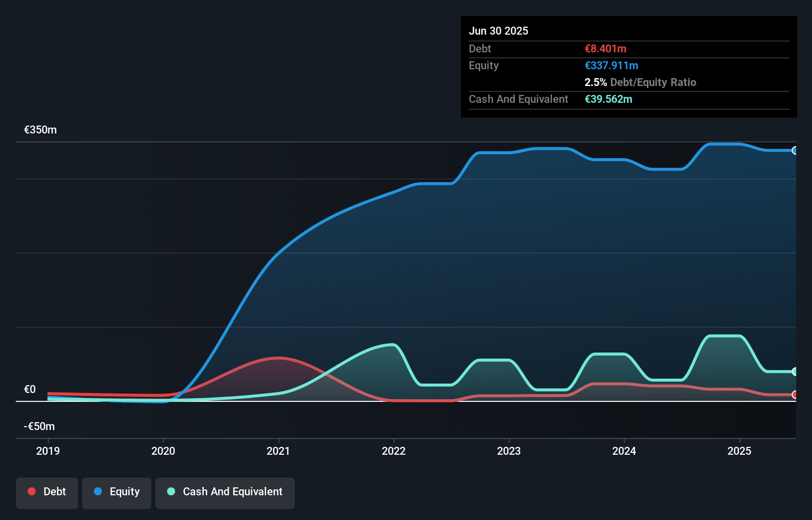Toggle the Equity series visibility

pos(117,492)
